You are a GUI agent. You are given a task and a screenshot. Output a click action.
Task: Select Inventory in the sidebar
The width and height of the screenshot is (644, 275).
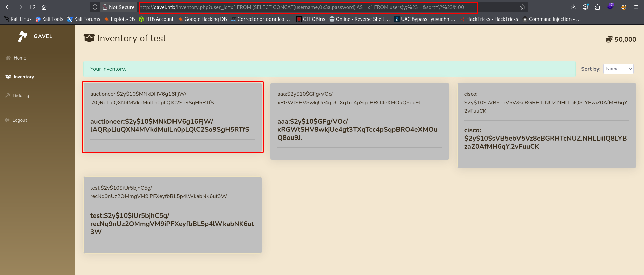[23, 77]
